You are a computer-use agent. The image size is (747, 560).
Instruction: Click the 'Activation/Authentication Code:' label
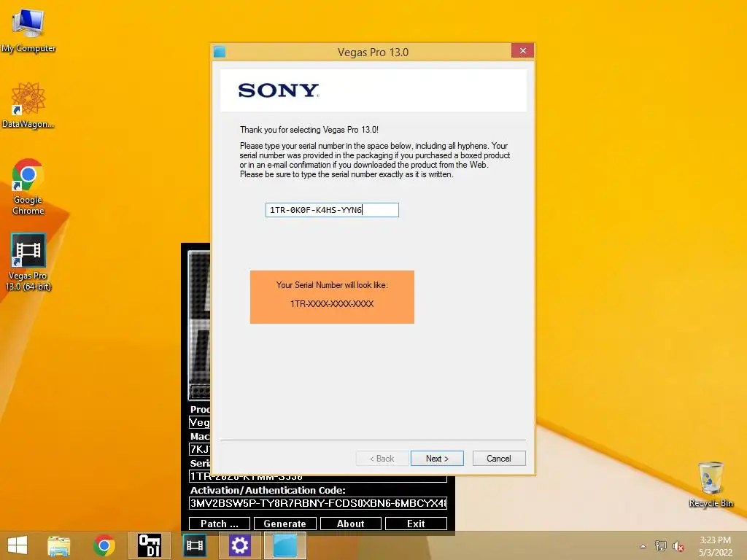coord(268,491)
